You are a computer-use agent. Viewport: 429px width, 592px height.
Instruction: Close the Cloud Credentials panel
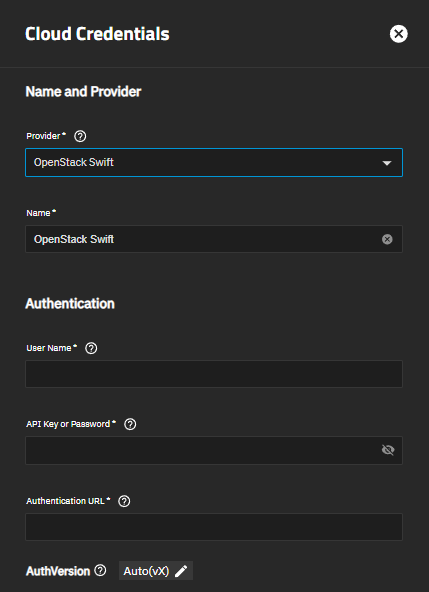click(398, 34)
